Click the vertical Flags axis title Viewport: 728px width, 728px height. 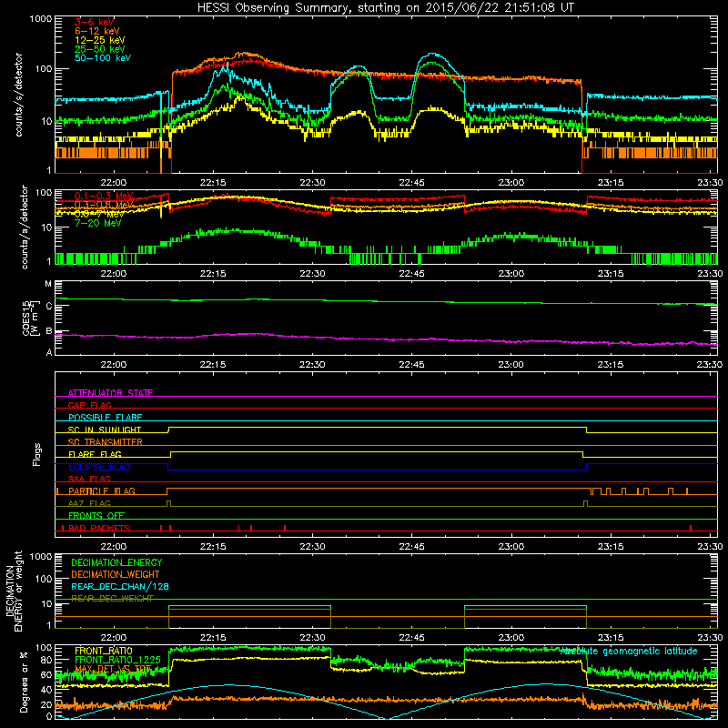click(37, 454)
